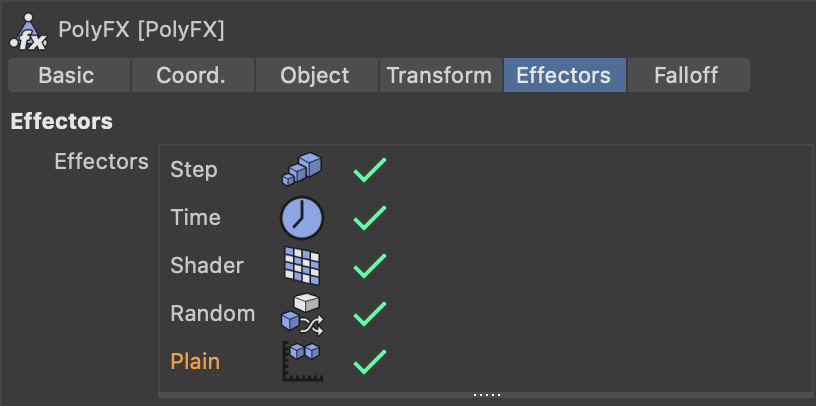
Task: Deactivate the Plain effector checkmark
Action: pyautogui.click(x=369, y=361)
